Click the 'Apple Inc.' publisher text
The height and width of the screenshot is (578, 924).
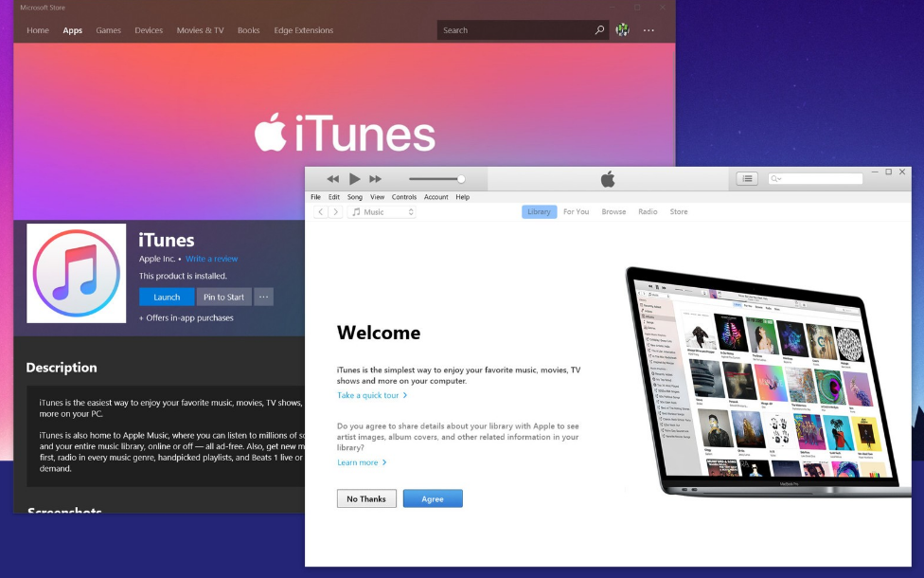pyautogui.click(x=157, y=259)
